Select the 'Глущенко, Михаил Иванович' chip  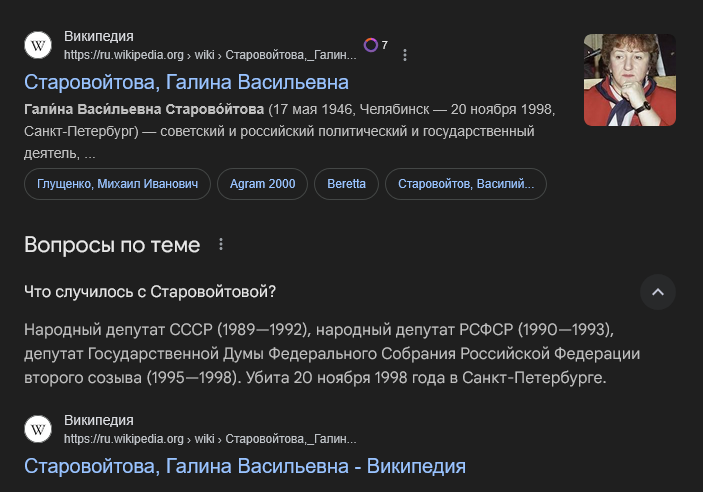(117, 184)
